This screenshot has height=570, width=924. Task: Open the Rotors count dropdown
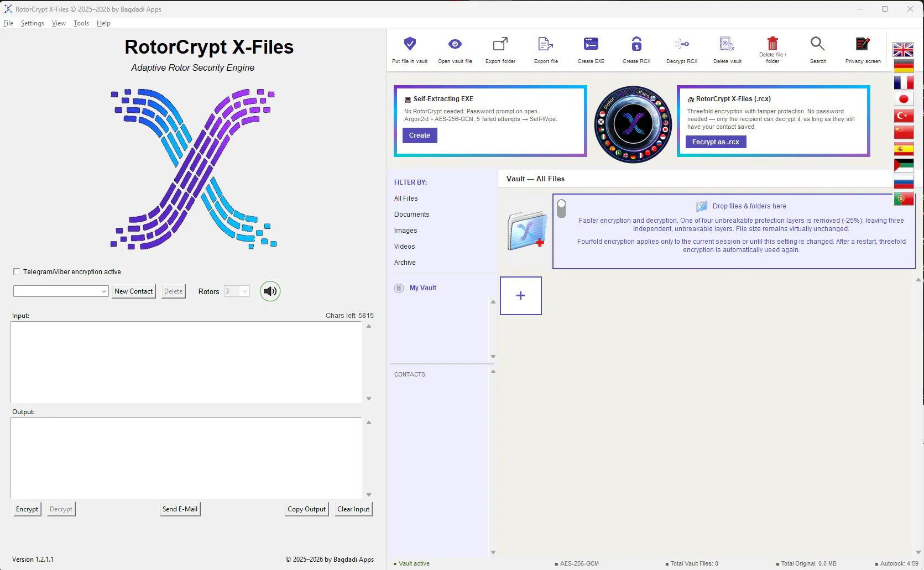[237, 291]
